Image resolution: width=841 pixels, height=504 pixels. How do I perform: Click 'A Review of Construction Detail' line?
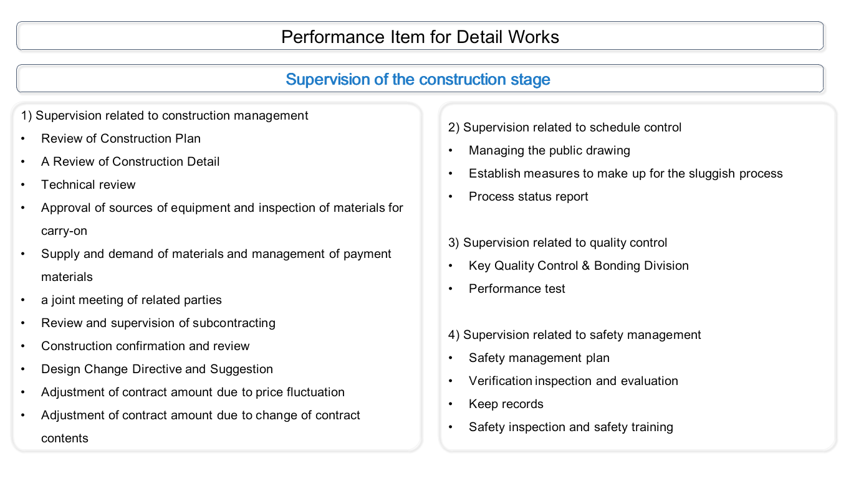pos(130,161)
